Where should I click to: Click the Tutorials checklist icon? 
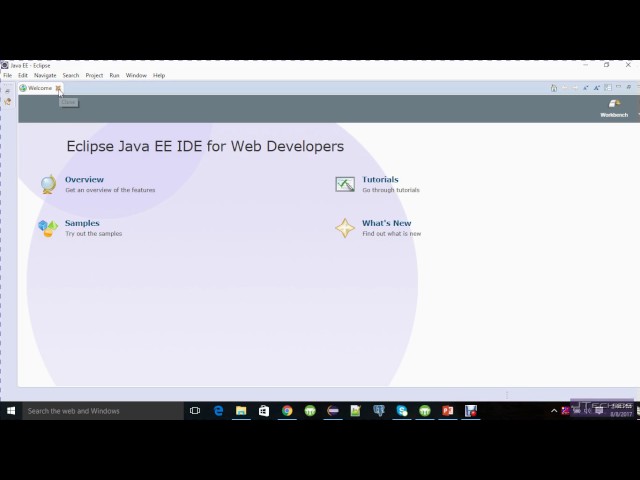click(345, 184)
